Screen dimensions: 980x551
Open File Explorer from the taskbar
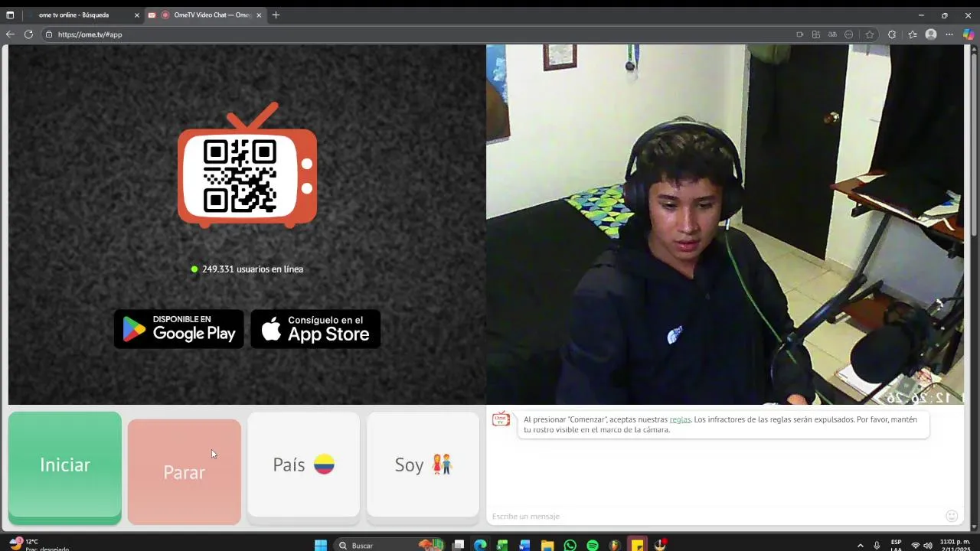pyautogui.click(x=547, y=545)
